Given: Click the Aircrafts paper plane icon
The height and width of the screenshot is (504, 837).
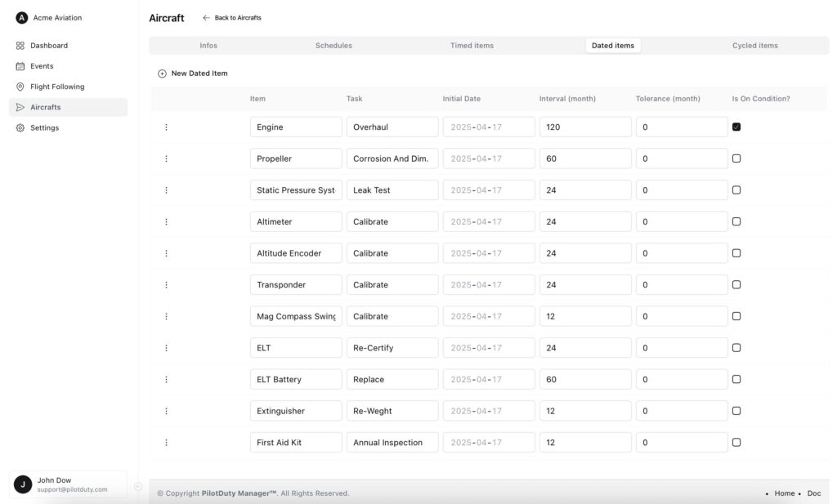Looking at the screenshot, I should [20, 107].
